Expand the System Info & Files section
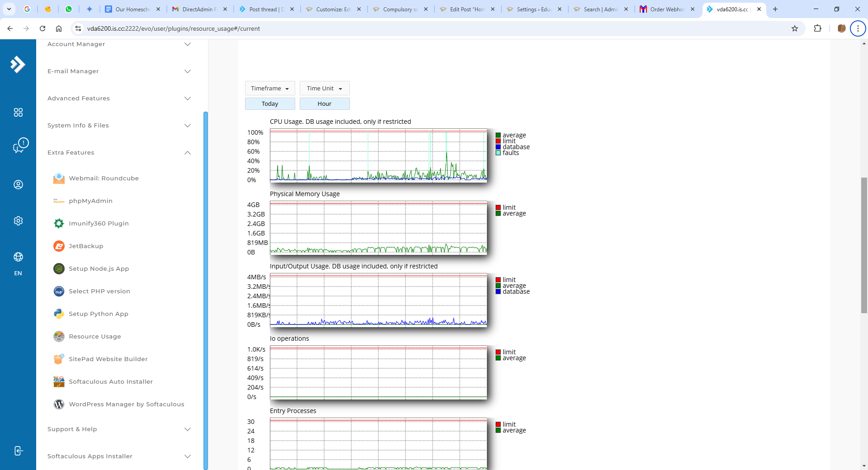Screen dimensions: 868x470 pyautogui.click(x=120, y=126)
